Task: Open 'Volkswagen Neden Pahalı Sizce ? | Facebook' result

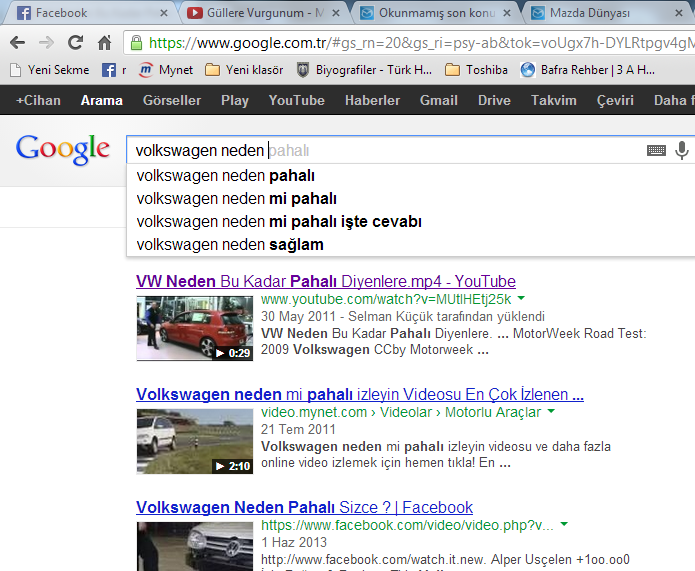Action: pos(305,507)
